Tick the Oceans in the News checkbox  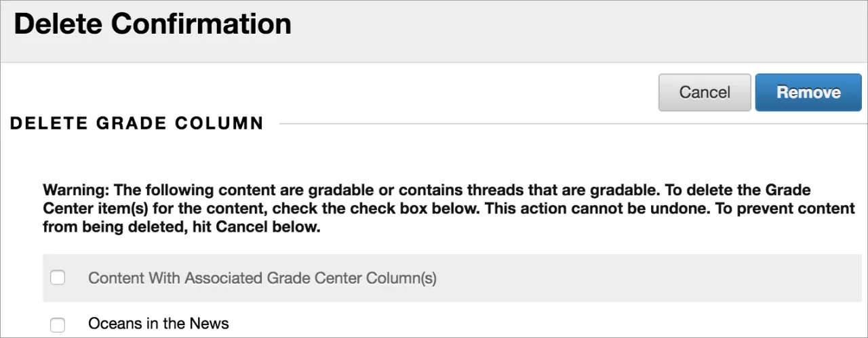[x=58, y=324]
